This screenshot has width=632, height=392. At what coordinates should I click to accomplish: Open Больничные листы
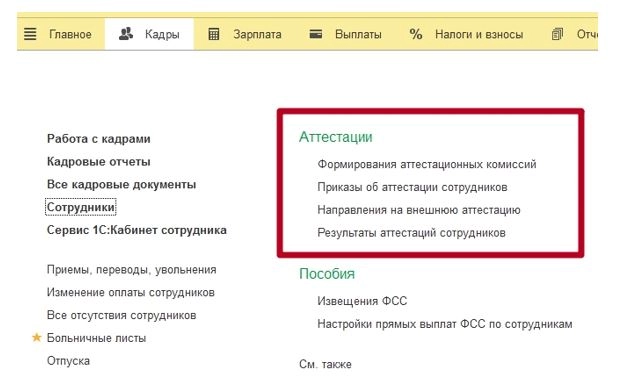pyautogui.click(x=96, y=338)
